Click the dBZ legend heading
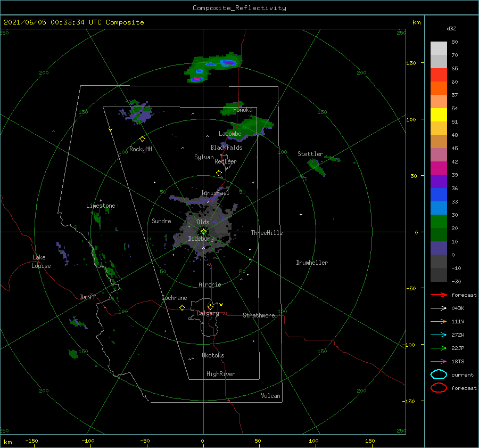The height and width of the screenshot is (448, 479). click(x=451, y=28)
